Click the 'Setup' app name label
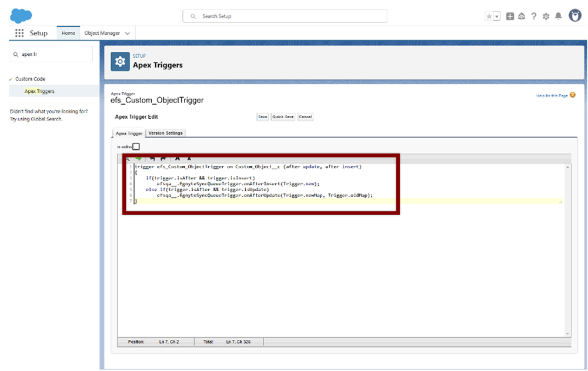Image resolution: width=588 pixels, height=371 pixels. [x=39, y=33]
